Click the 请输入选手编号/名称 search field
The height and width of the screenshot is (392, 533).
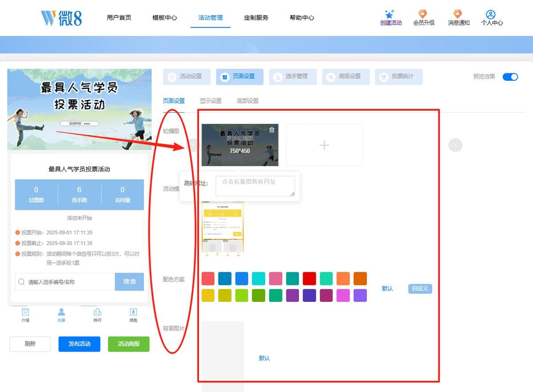(65, 282)
